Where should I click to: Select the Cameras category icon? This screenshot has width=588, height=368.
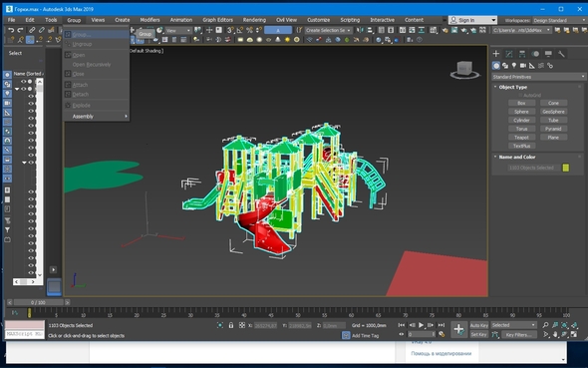(523, 66)
